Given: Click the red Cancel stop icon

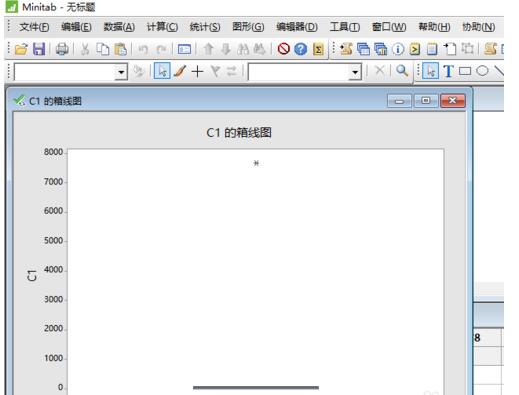Looking at the screenshot, I should click(284, 49).
